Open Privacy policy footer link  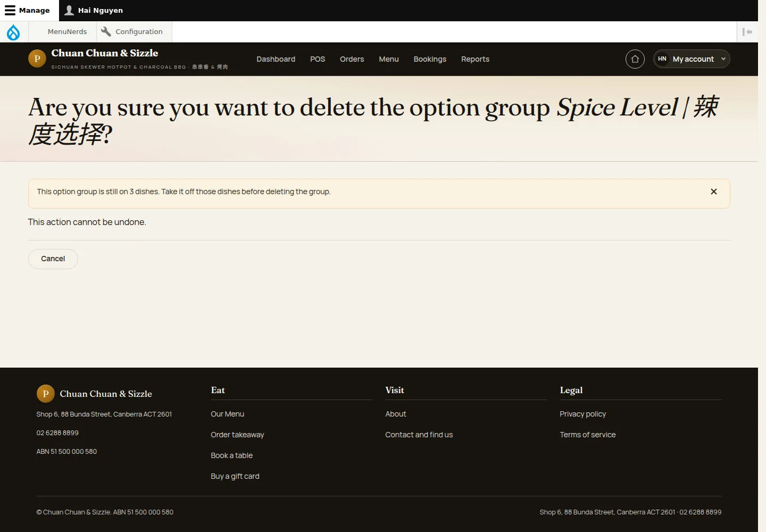point(582,414)
